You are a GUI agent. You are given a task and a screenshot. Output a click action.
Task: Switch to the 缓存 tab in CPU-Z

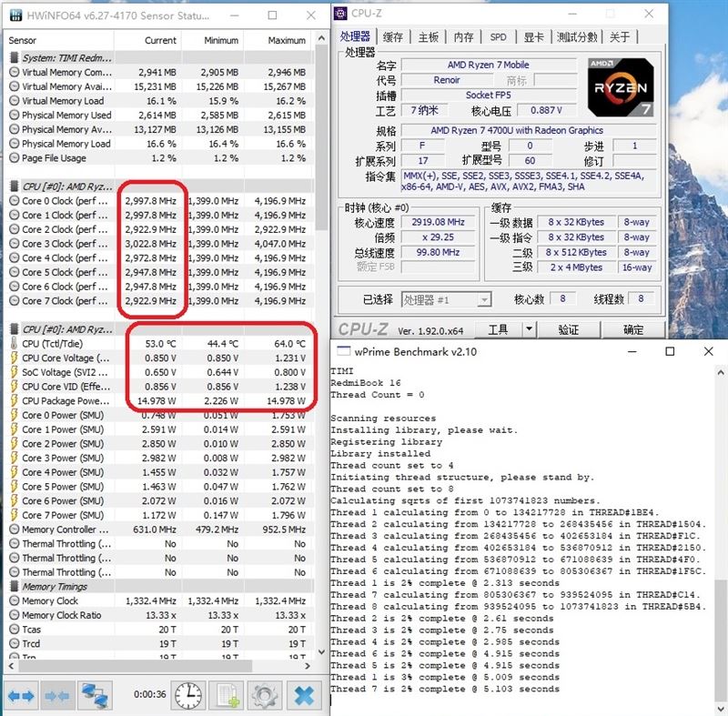tap(393, 37)
